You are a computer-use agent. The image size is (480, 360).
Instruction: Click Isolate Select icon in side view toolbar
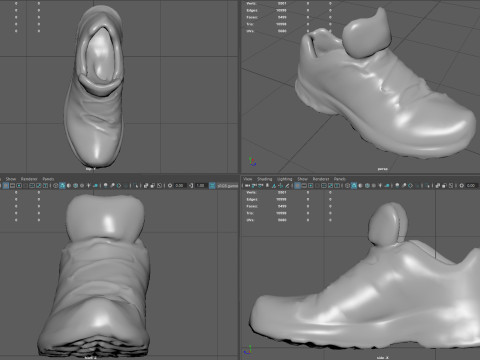click(x=428, y=185)
